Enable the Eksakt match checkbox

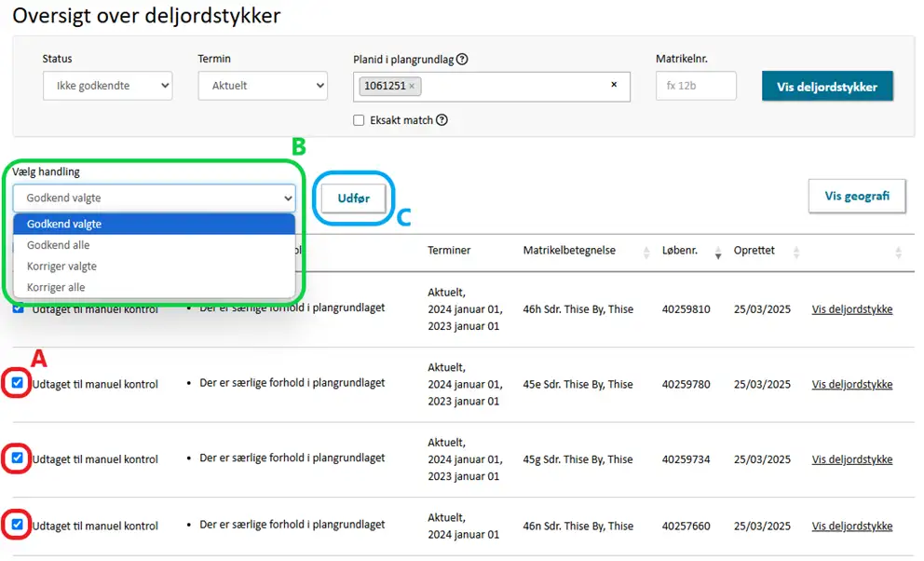[359, 120]
